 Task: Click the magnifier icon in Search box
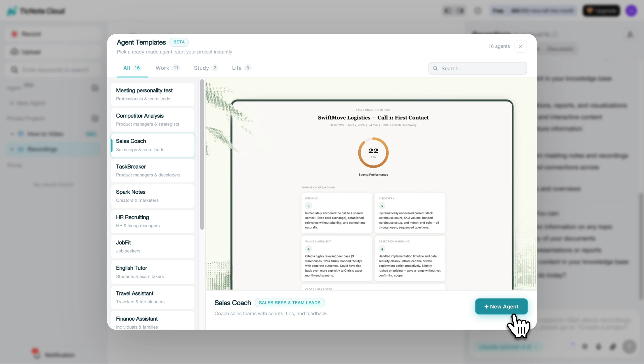click(435, 68)
